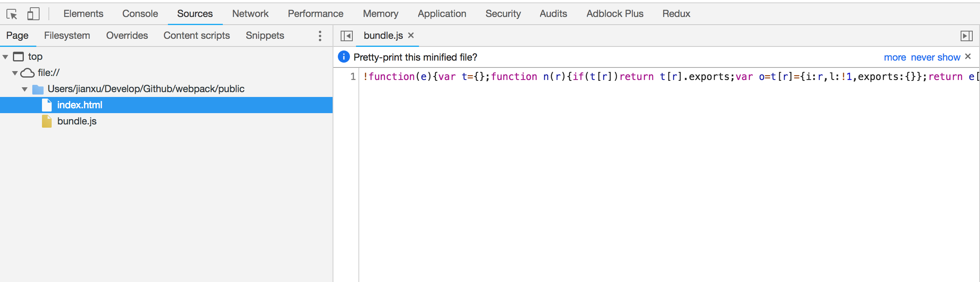Switch to the Application panel
Viewport: 980px width, 282px height.
tap(442, 14)
